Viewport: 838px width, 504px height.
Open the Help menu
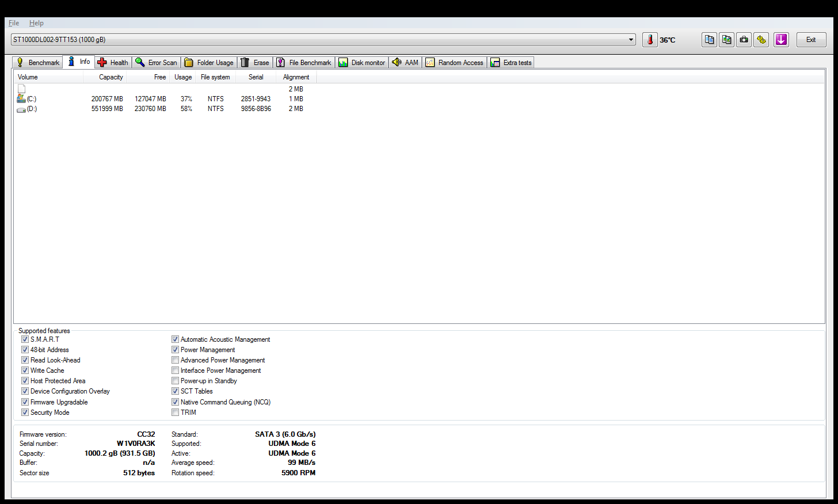click(36, 23)
